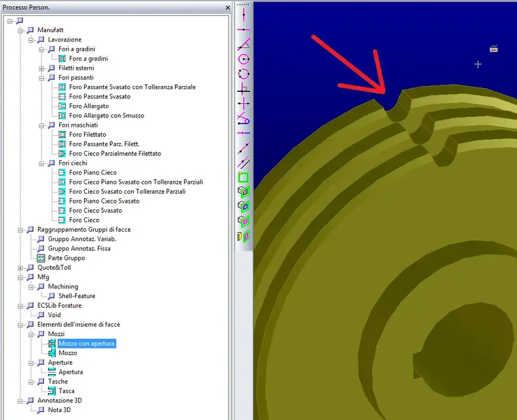
Task: Select Mozzo con apertura tree item
Action: pyautogui.click(x=87, y=343)
